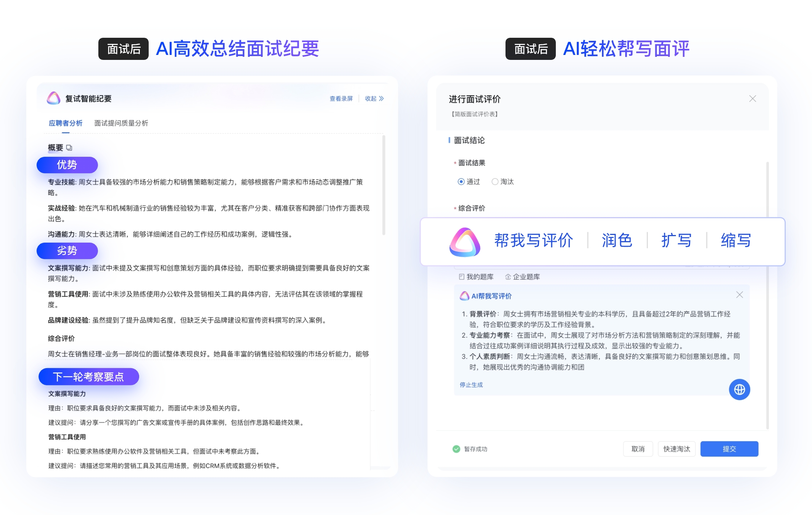The width and height of the screenshot is (812, 515).
Task: Click 快速淘汰 button
Action: 676,449
